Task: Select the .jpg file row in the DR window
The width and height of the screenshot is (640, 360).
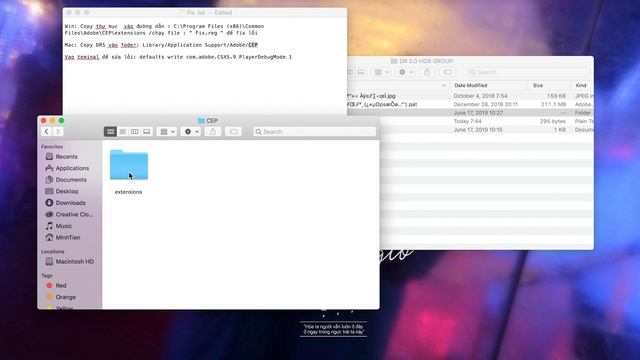Action: click(x=470, y=96)
